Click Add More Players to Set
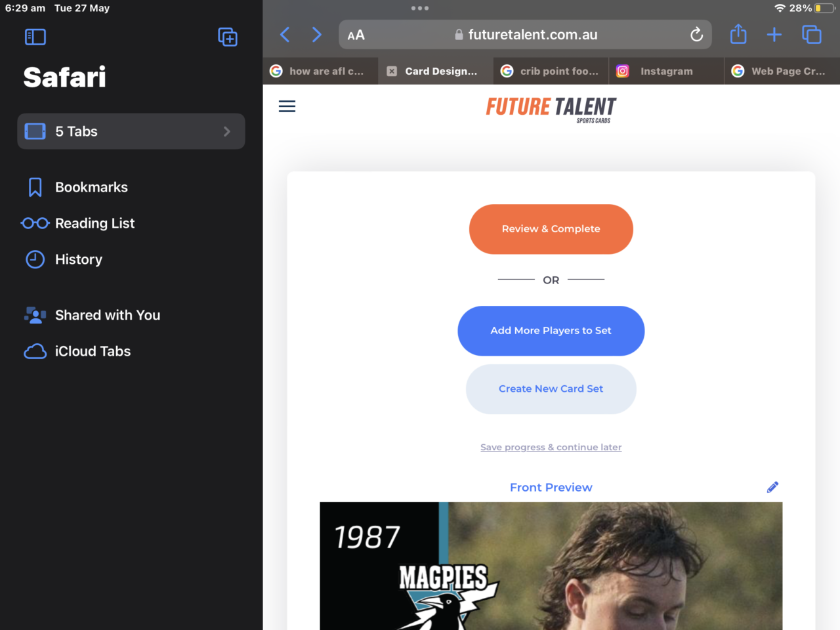 (551, 331)
